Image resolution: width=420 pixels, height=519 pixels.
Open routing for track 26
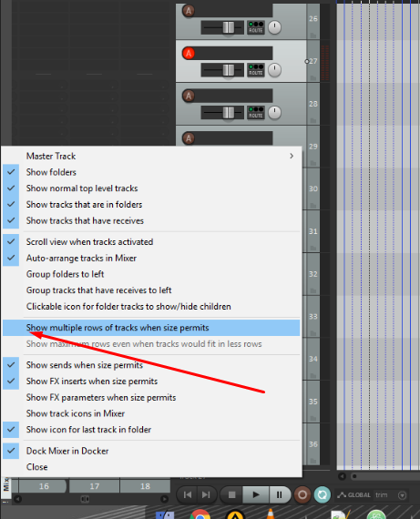pyautogui.click(x=256, y=27)
